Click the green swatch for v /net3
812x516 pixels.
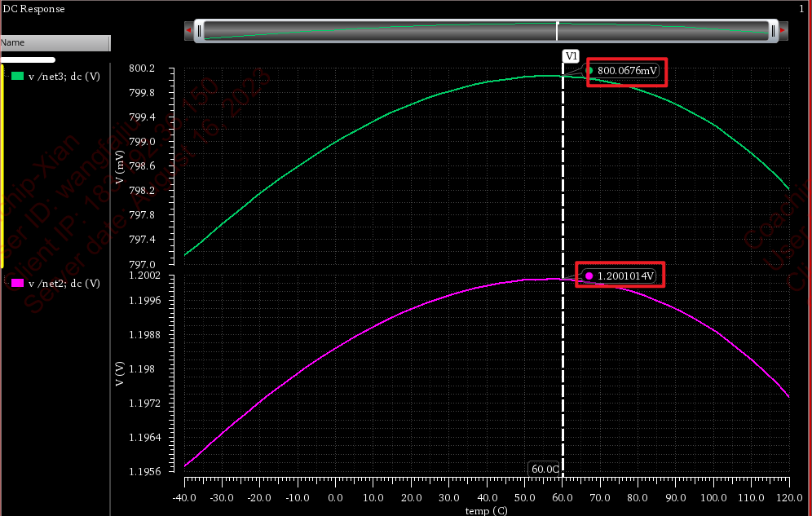[17, 76]
